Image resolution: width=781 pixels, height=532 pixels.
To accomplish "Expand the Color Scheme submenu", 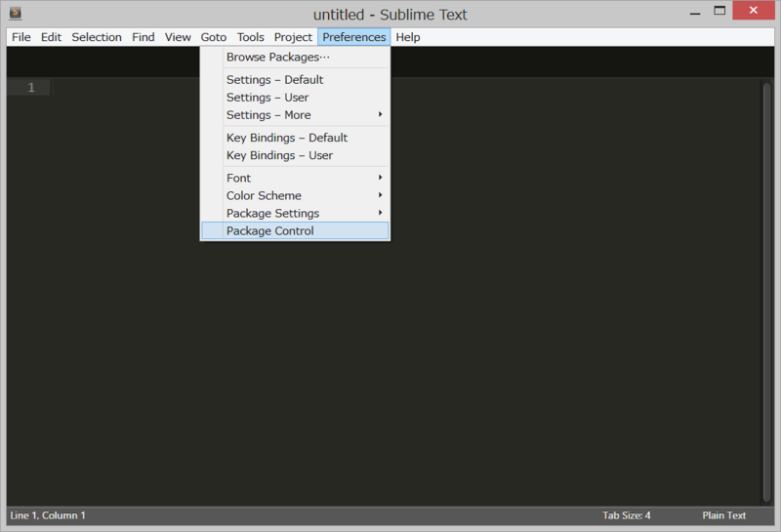I will (x=295, y=195).
